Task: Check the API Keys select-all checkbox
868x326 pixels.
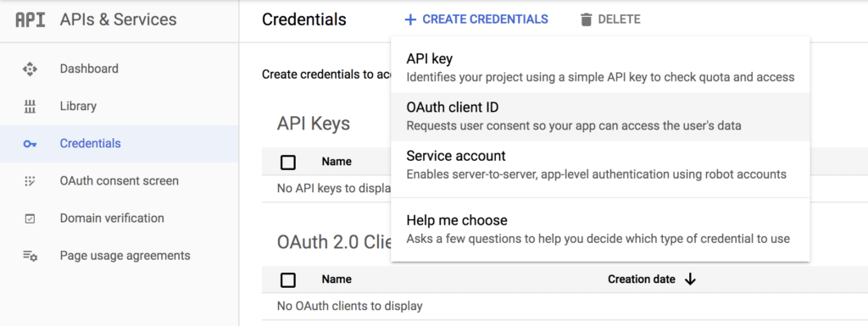Action: pos(288,163)
